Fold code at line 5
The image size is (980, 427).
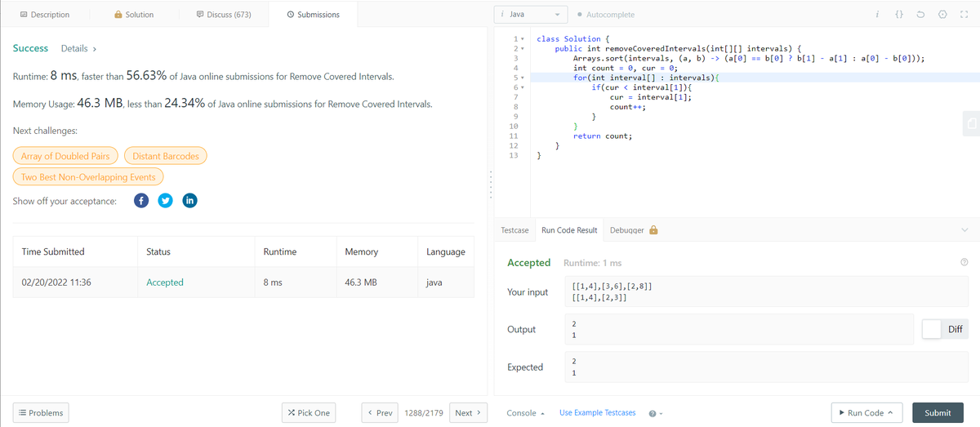click(x=522, y=78)
